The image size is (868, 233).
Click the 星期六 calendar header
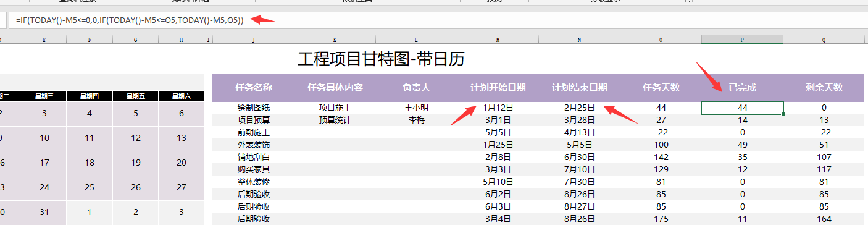tap(181, 96)
